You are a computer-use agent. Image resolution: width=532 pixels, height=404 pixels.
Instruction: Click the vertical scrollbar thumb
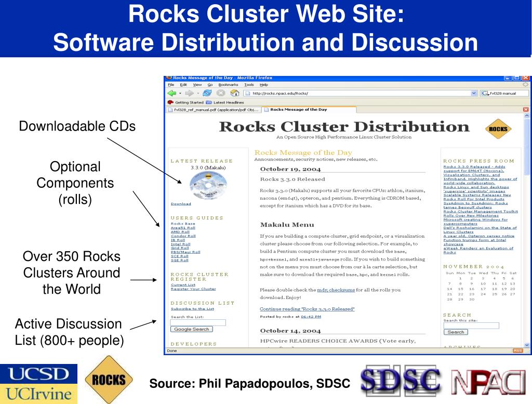pyautogui.click(x=527, y=147)
